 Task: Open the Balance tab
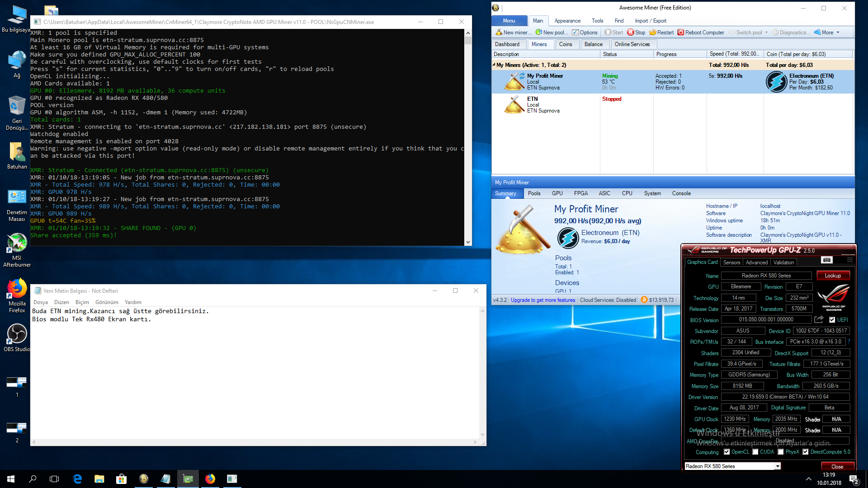(594, 44)
